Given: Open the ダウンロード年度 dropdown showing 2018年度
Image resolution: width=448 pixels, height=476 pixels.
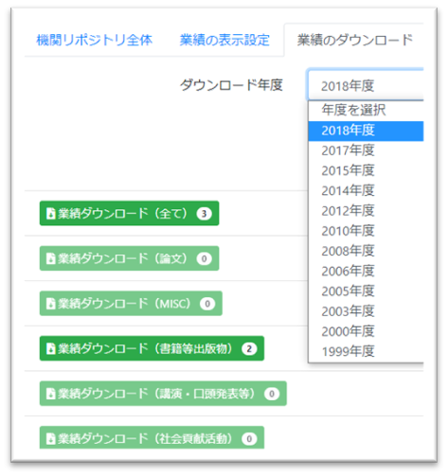Looking at the screenshot, I should [366, 85].
